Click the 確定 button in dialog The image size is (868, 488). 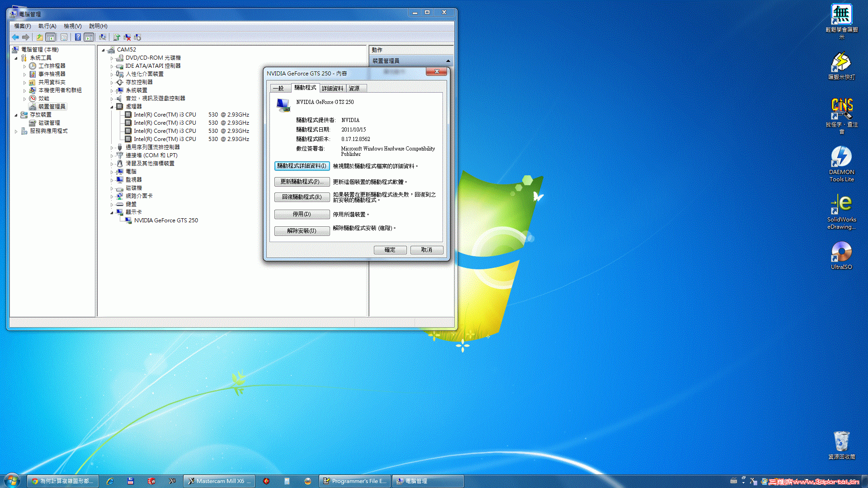pos(390,250)
